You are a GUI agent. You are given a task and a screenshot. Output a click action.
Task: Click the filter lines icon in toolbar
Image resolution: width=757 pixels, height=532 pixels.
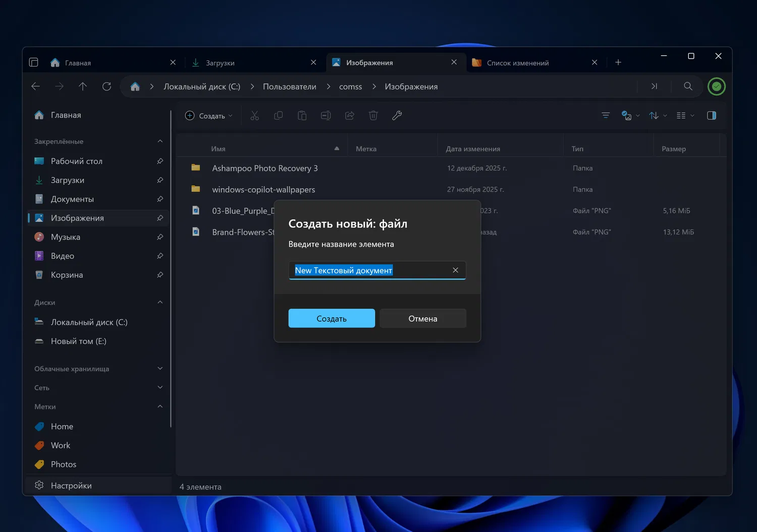click(606, 115)
